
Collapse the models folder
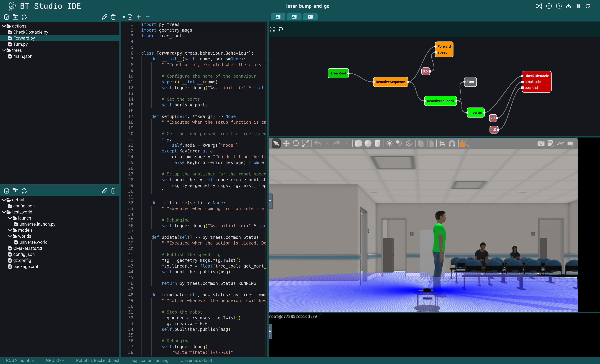(x=10, y=230)
